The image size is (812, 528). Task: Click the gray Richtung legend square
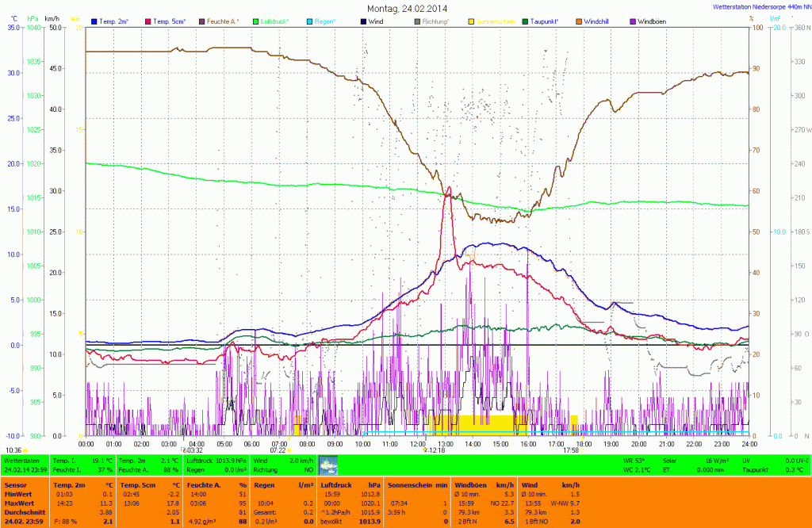[418, 20]
